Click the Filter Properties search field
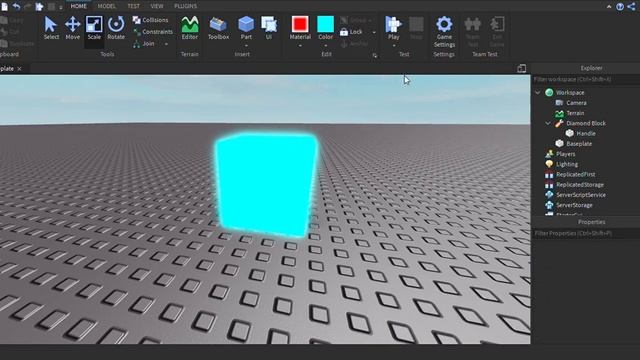 [586, 233]
